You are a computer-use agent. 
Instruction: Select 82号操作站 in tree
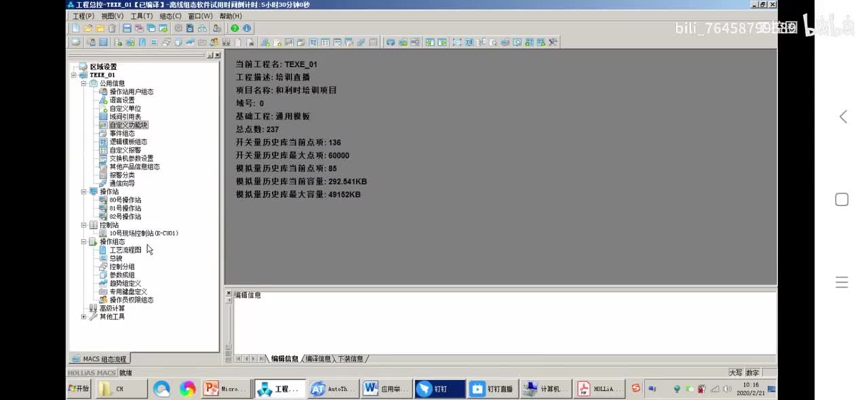[x=125, y=217]
